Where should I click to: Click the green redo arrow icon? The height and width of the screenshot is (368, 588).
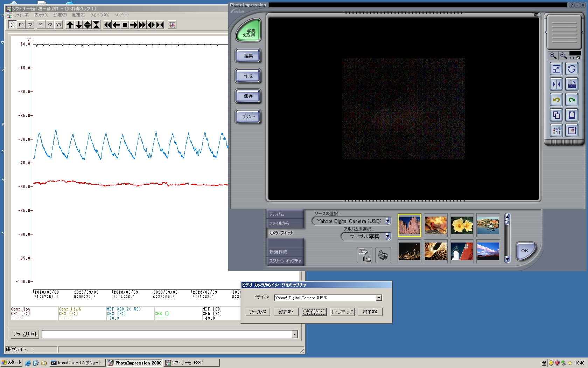coord(572,100)
